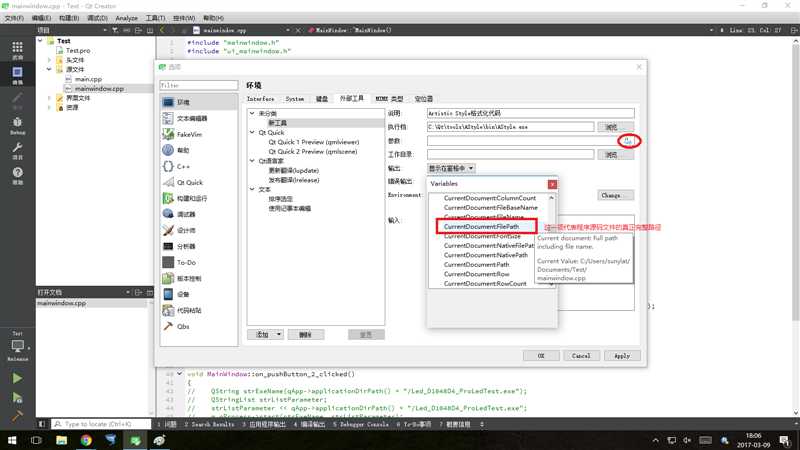Open Test Release kit selector

click(17, 346)
